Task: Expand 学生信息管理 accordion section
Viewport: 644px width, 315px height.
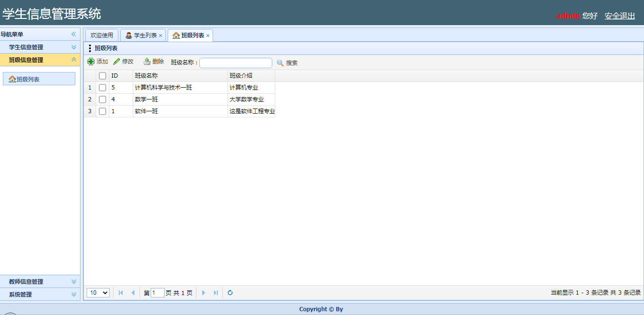Action: (x=73, y=47)
